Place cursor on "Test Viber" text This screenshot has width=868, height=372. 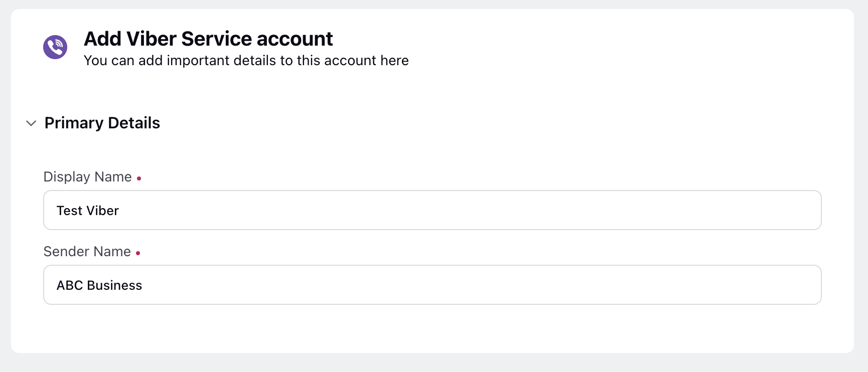click(x=88, y=211)
